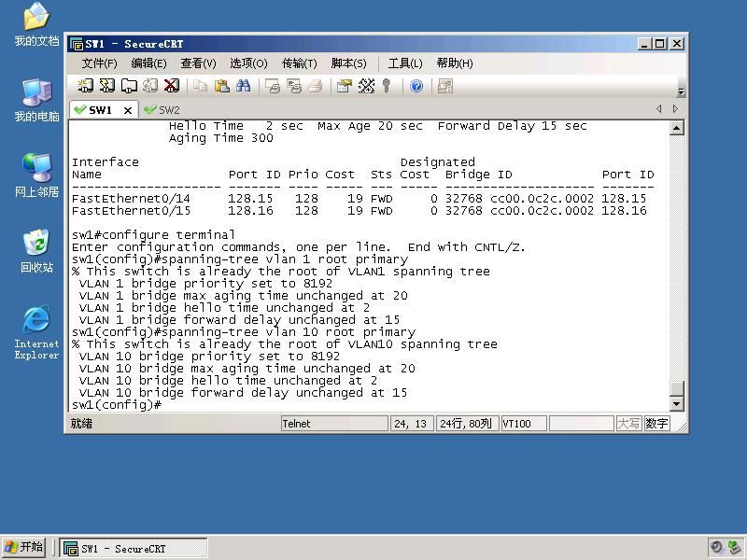Click the 数字 num lock status indicator
Image resolution: width=747 pixels, height=560 pixels.
pos(657,424)
